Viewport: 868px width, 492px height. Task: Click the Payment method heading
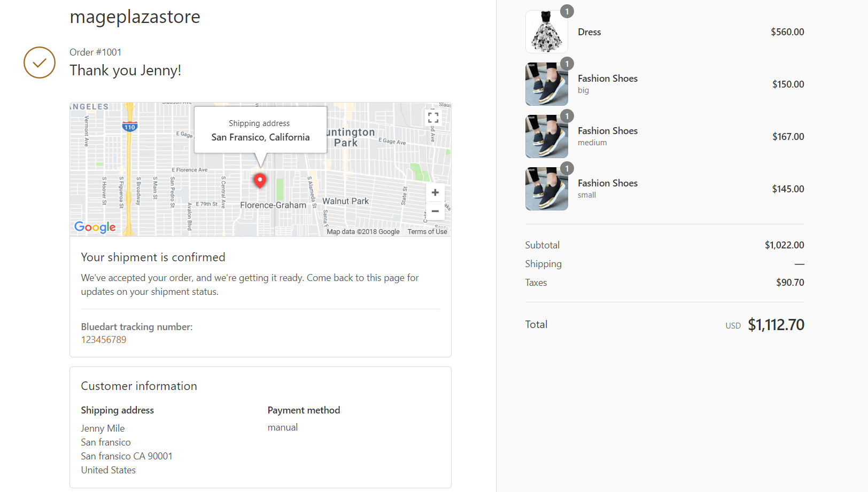[304, 410]
